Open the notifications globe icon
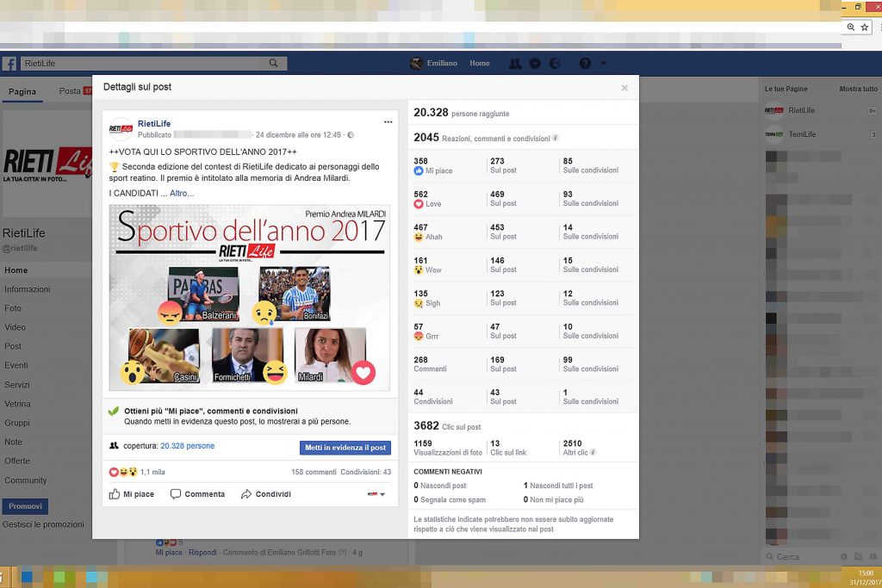This screenshot has width=882, height=588. coord(556,64)
